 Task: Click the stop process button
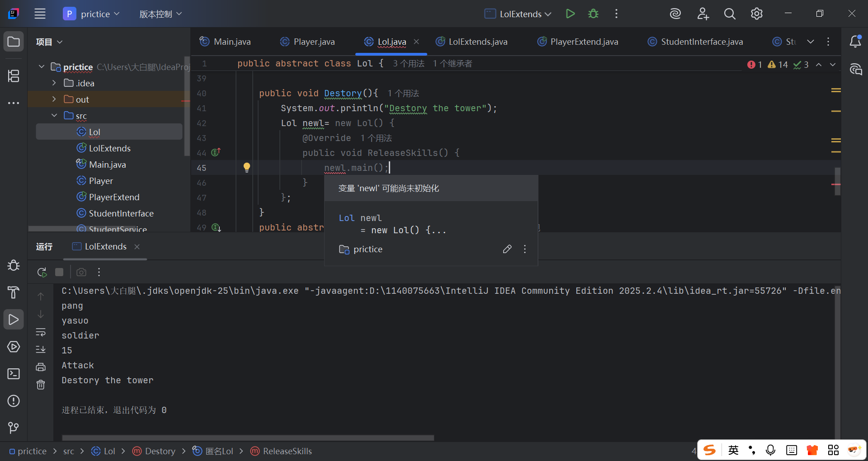tap(59, 272)
